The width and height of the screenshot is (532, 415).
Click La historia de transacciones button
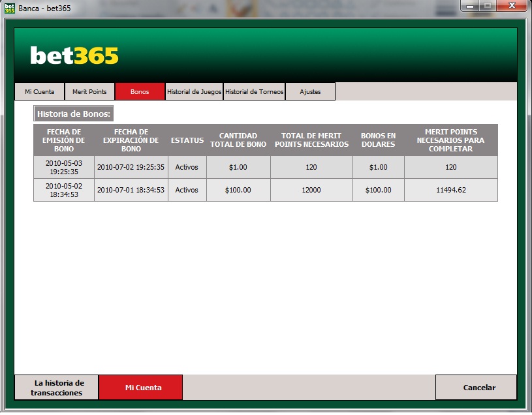57,388
